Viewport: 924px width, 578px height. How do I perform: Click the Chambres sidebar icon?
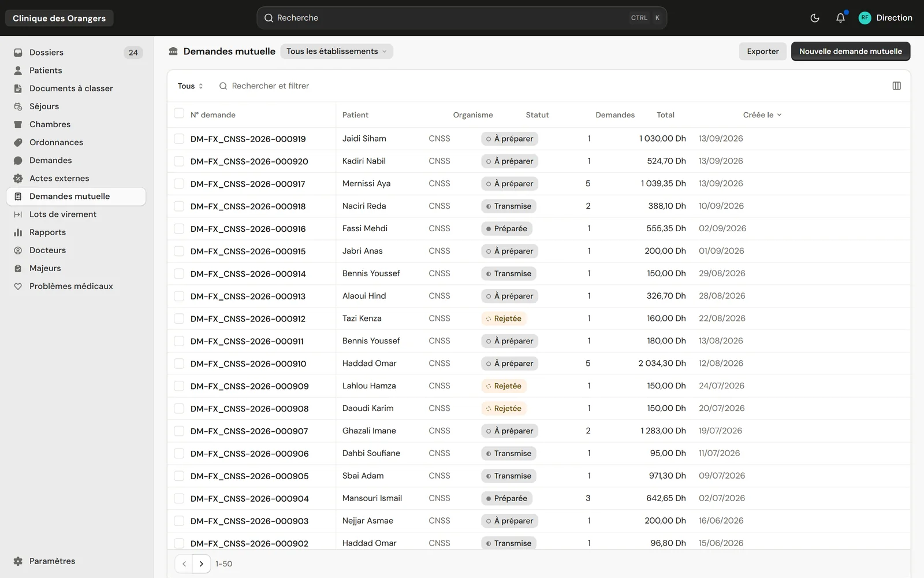[x=18, y=124]
